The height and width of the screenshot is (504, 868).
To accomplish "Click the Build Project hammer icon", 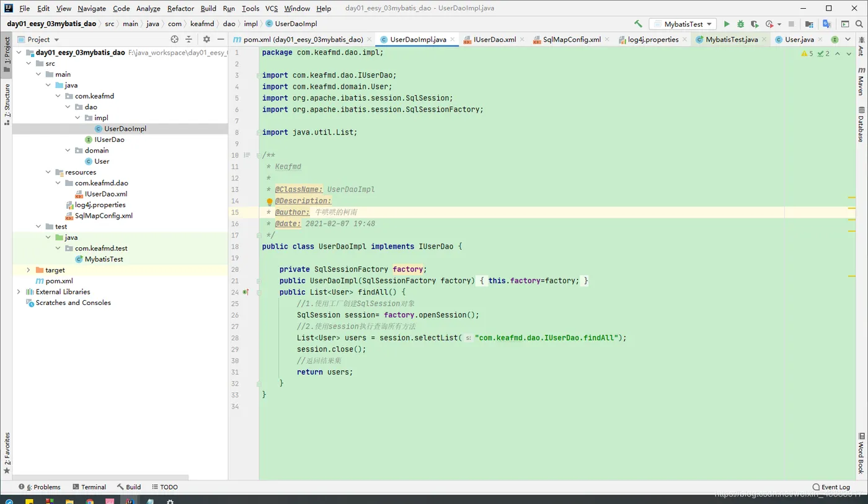I will (638, 24).
